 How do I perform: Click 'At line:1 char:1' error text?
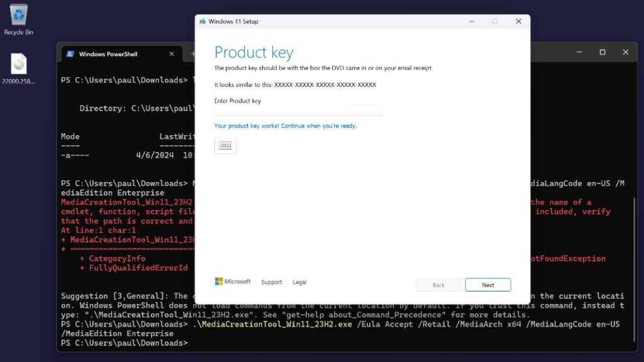pyautogui.click(x=98, y=230)
